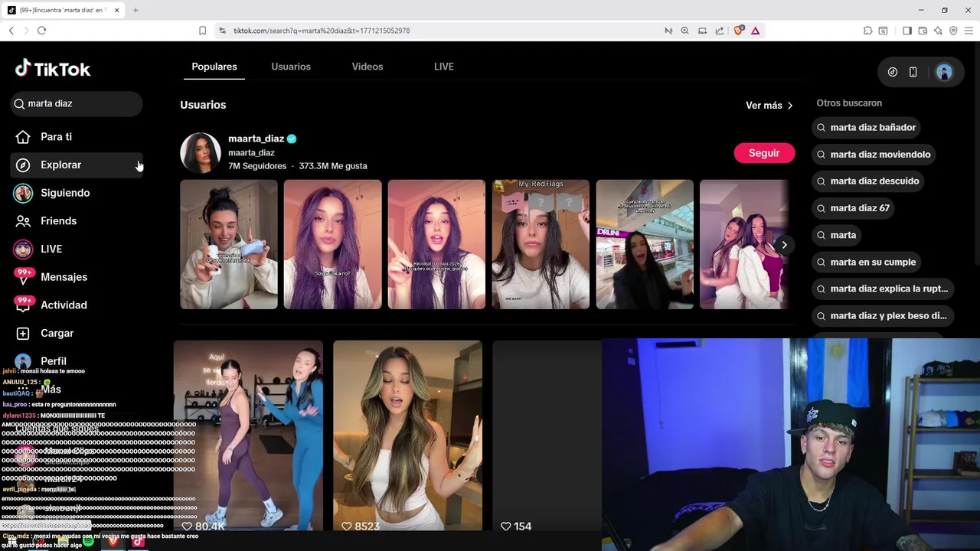Click the heart icon showing 8523 likes

click(346, 527)
